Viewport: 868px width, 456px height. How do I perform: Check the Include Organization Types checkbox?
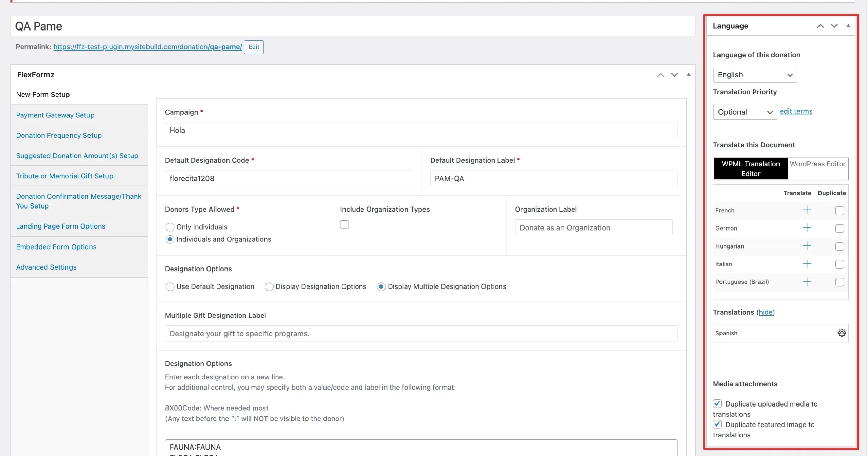[344, 224]
